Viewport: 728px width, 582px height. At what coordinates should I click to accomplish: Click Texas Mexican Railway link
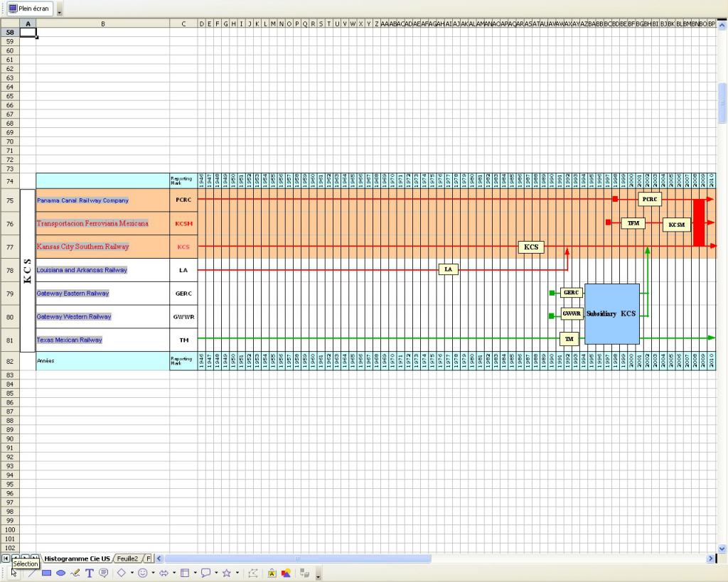coord(69,340)
